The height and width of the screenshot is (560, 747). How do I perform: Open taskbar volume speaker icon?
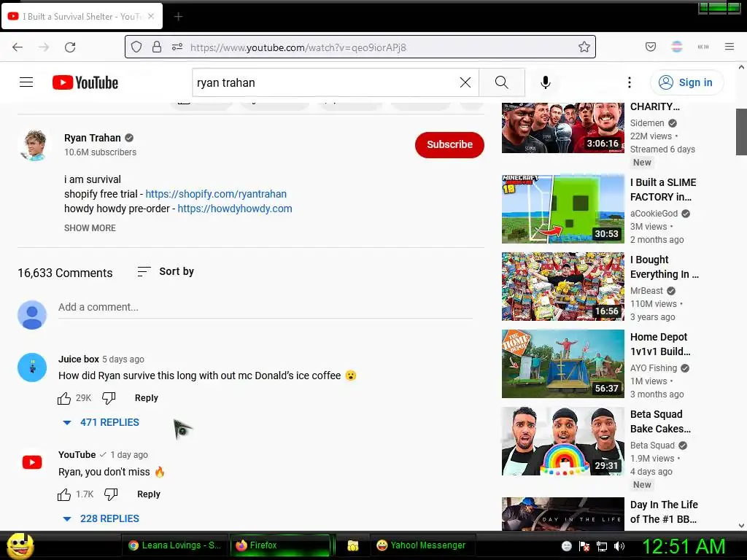[619, 546]
